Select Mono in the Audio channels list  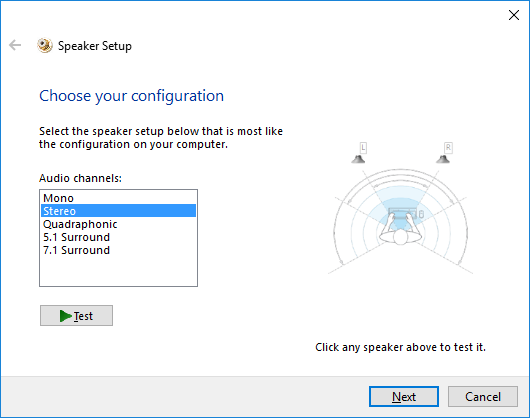[x=118, y=198]
